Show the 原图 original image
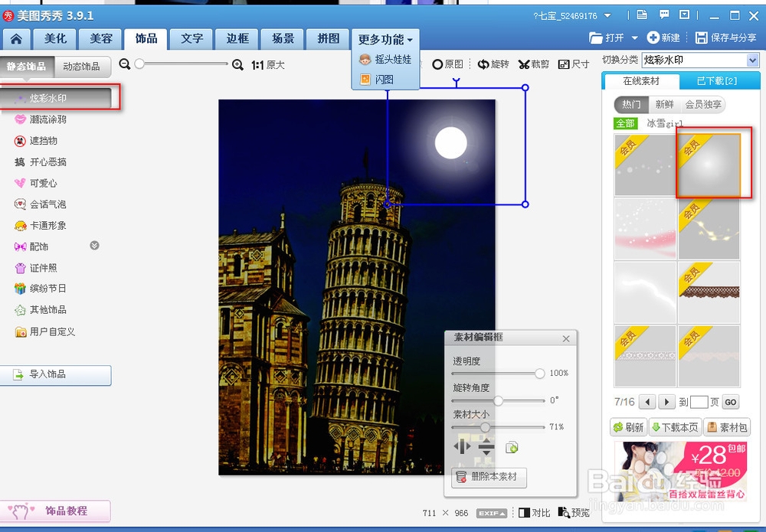Image resolution: width=766 pixels, height=532 pixels. click(x=447, y=64)
